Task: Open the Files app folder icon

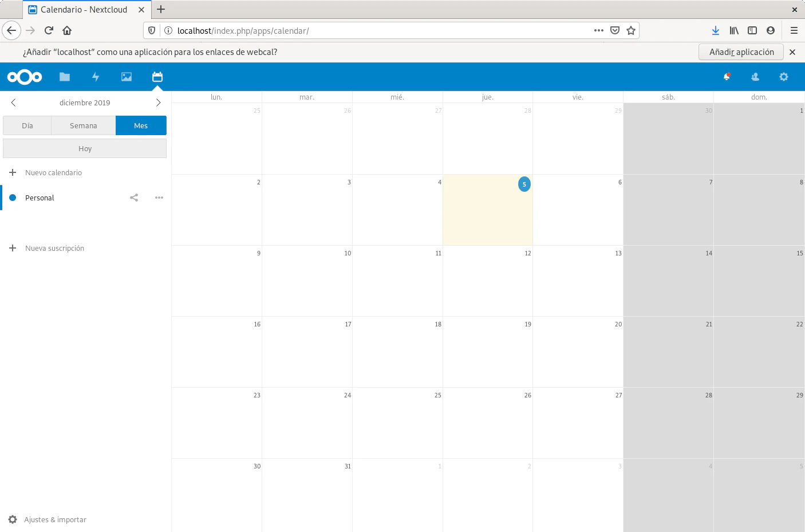Action: tap(65, 77)
